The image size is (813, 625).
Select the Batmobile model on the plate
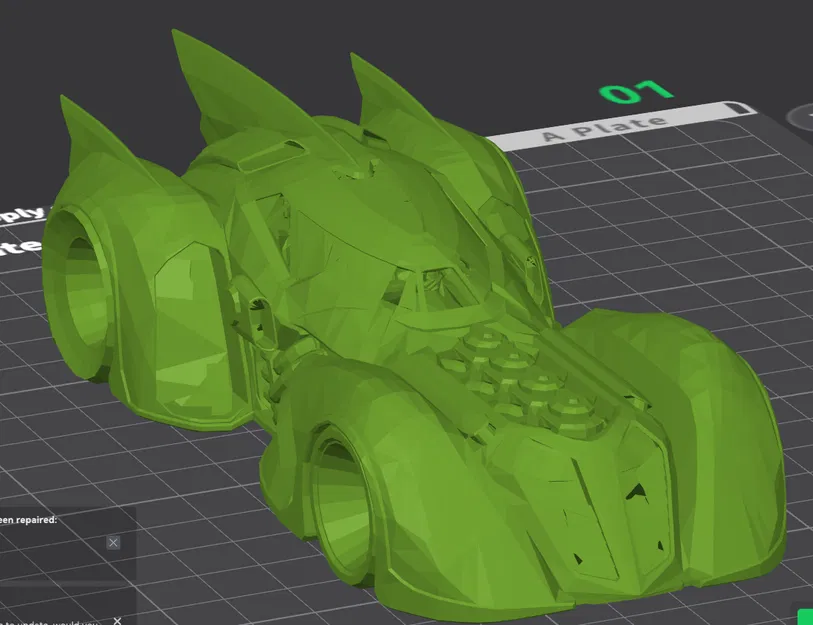coord(400,300)
